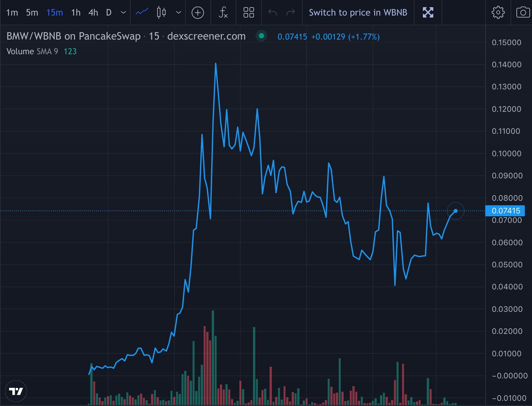This screenshot has height=406, width=532.
Task: Click the last price circle marker on line
Action: click(455, 211)
